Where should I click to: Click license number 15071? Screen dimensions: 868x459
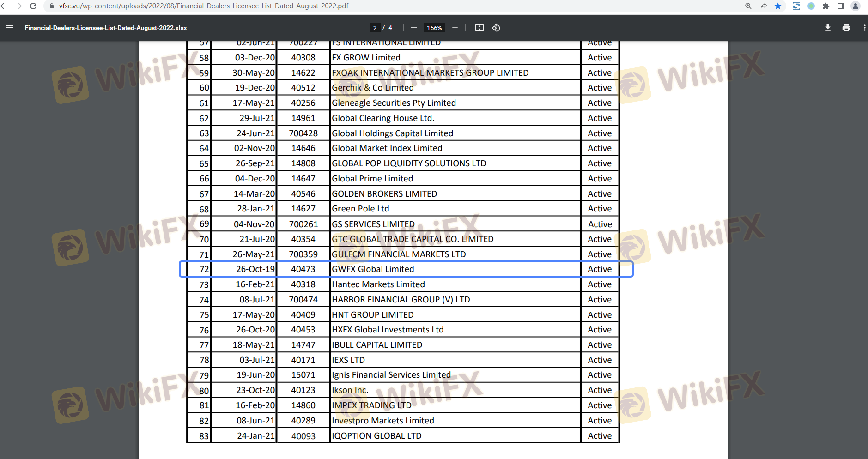click(x=303, y=375)
